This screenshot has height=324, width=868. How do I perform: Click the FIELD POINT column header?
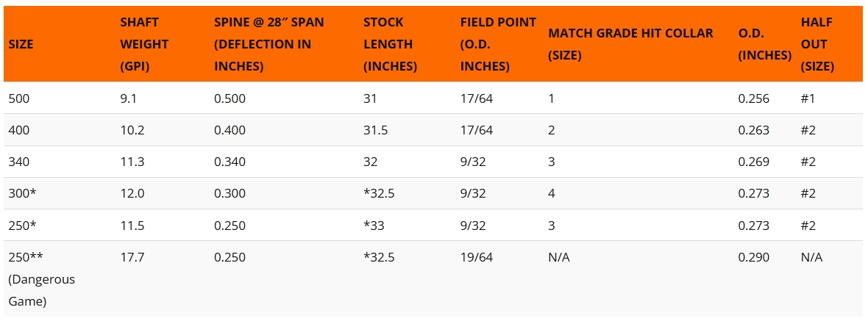tap(498, 44)
